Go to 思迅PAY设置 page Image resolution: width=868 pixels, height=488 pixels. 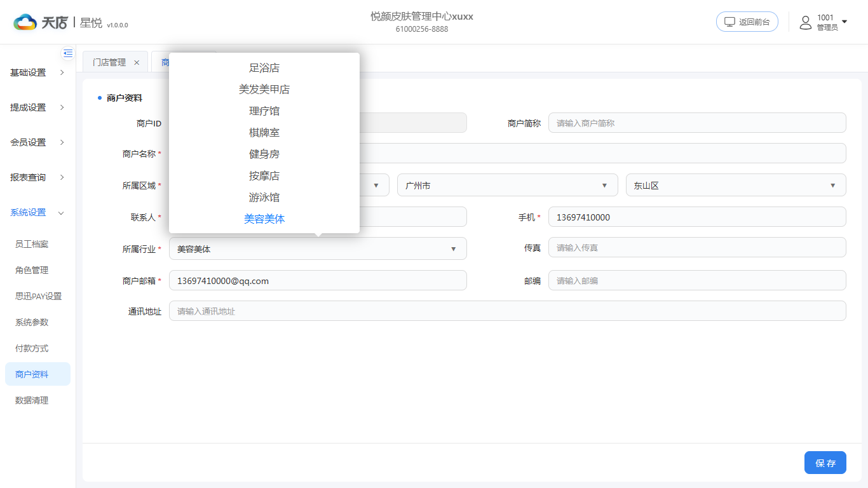[x=37, y=296]
